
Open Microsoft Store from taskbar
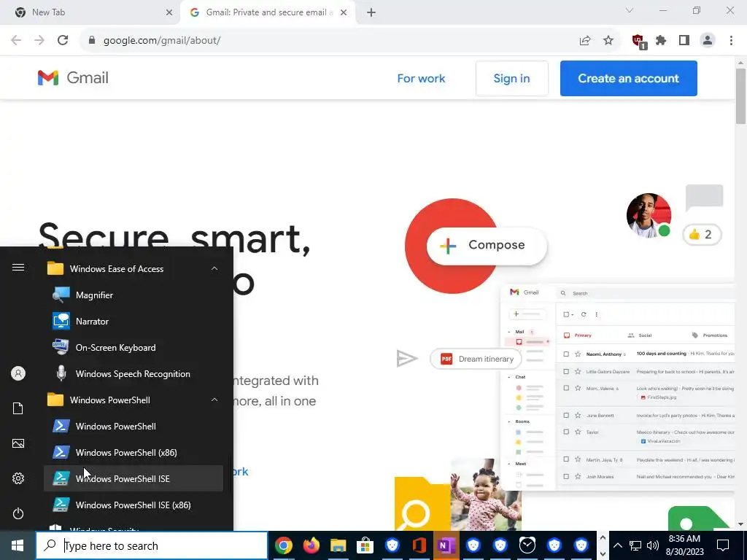tap(365, 545)
